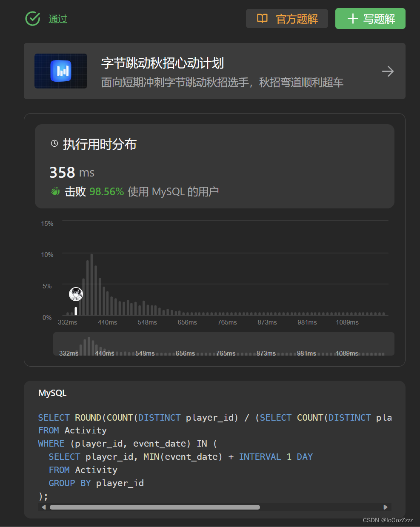Screen dimensions: 420x527
Task: Click the plus icon in 写题解
Action: pos(353,19)
